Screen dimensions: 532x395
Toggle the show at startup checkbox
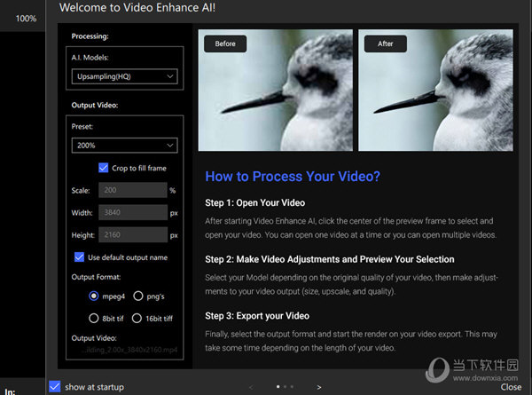coord(55,386)
